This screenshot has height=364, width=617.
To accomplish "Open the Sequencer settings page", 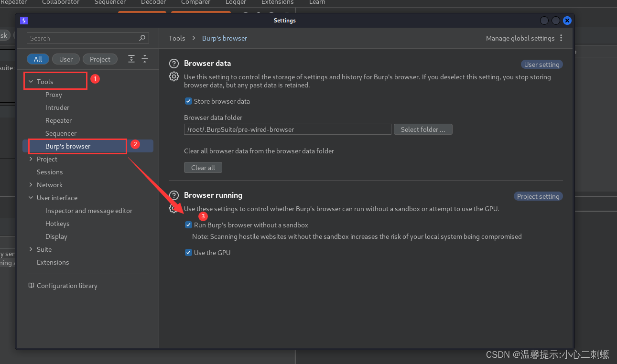I will click(61, 133).
